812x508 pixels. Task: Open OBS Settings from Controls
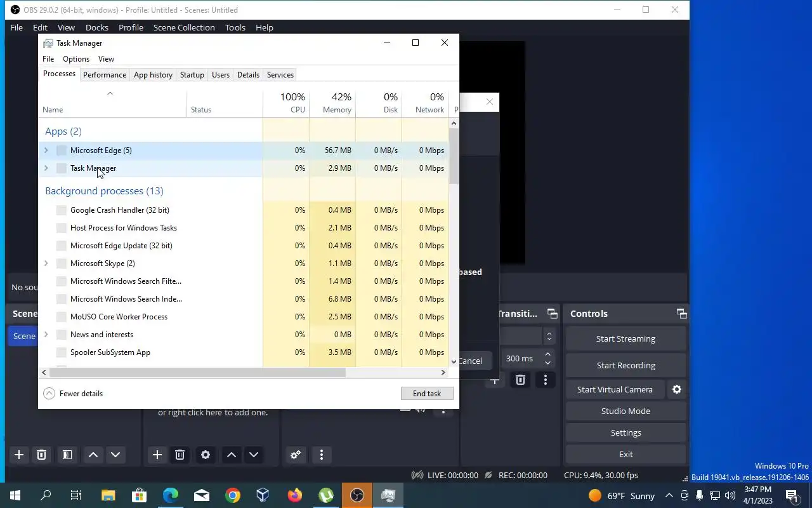(625, 433)
